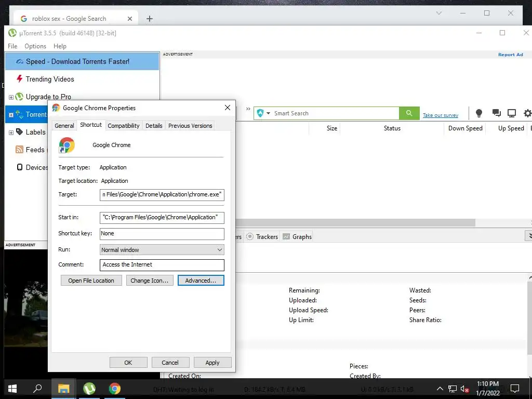The height and width of the screenshot is (399, 532).
Task: Click Cancel in Chrome Properties dialog
Action: tap(170, 362)
